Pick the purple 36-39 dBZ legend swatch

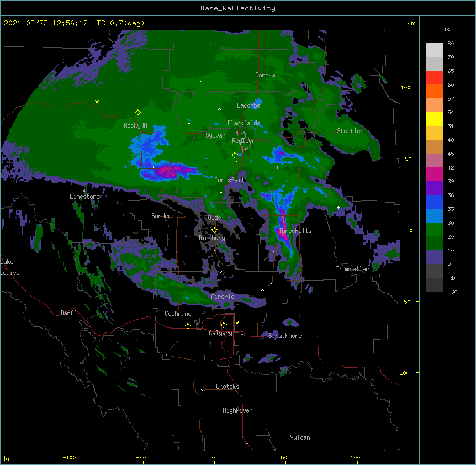[x=434, y=188]
